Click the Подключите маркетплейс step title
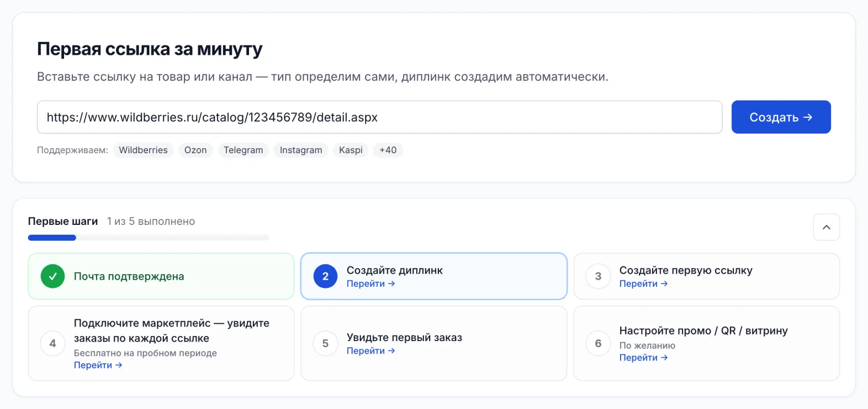Screen dimensions: 868x409 [172, 331]
